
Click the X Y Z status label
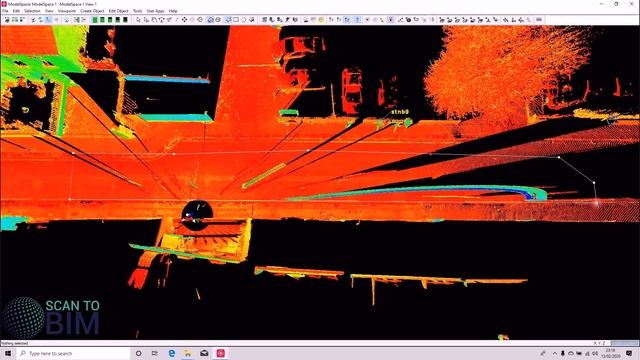(x=600, y=343)
